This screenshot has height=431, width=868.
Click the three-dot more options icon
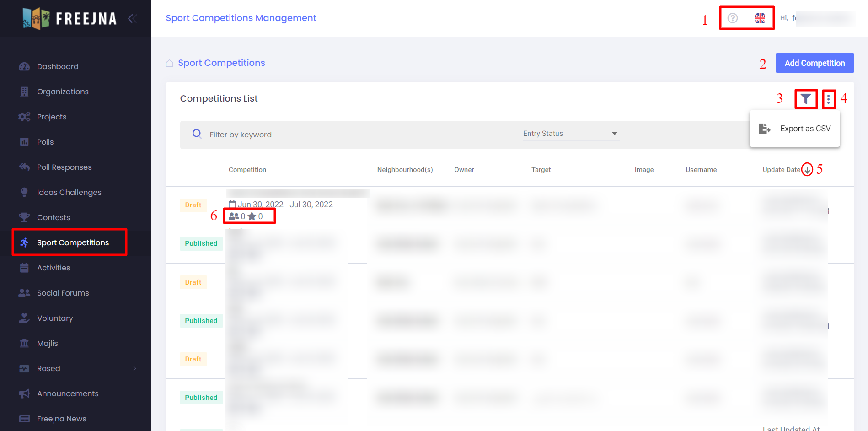(828, 99)
